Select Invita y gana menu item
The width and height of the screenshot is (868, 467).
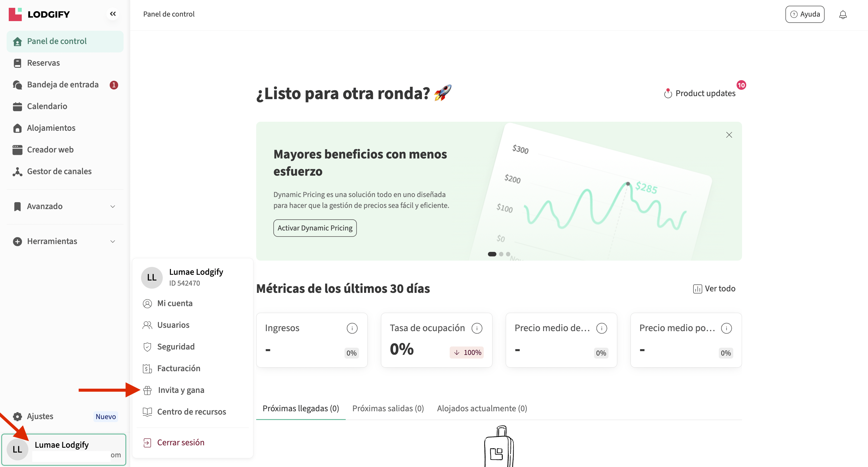tap(181, 390)
